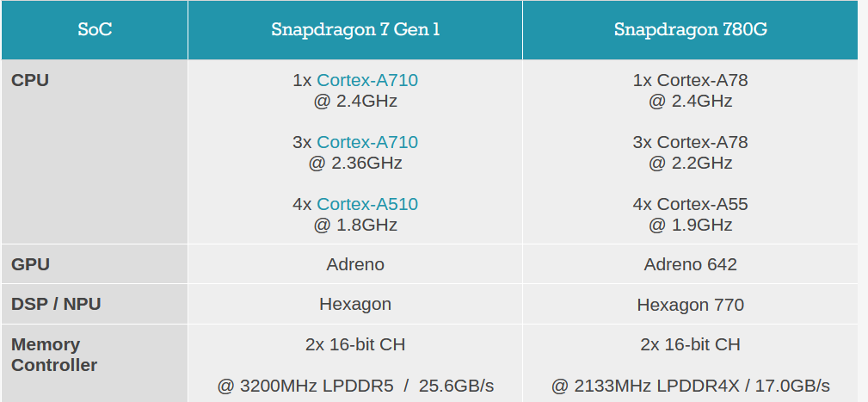Click the @ 1.9GHz frequency text

(690, 225)
